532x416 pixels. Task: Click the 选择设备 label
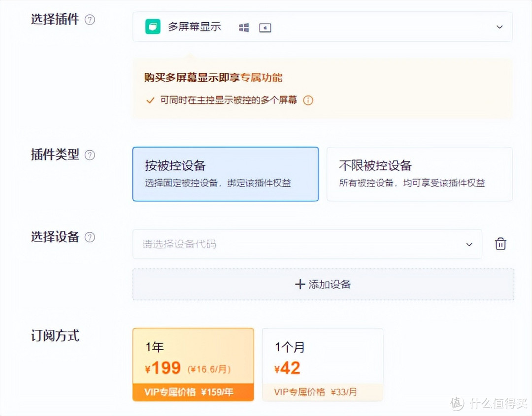[55, 237]
